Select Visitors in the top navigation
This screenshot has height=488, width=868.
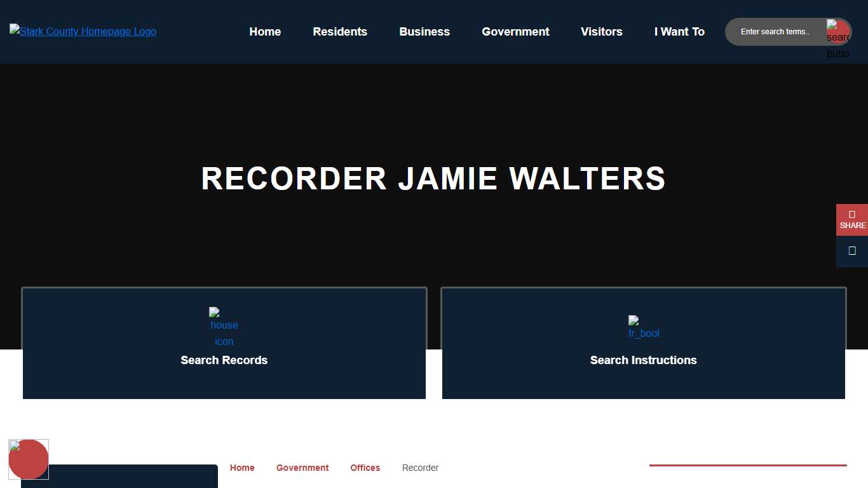(601, 32)
